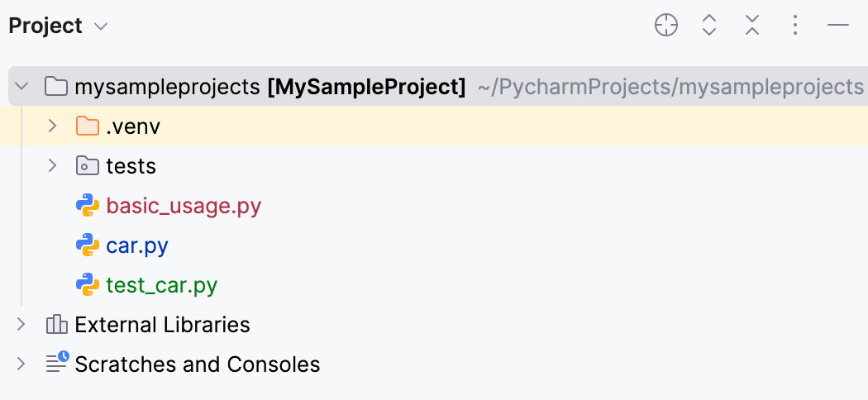Click the Python icon beside car.py
This screenshot has height=400, width=868.
click(x=87, y=245)
